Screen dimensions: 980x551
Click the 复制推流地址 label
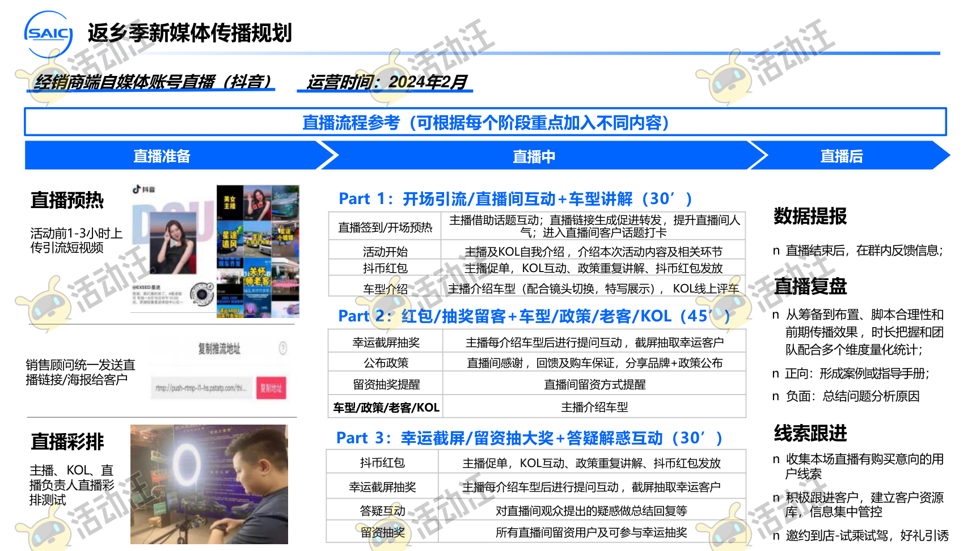coord(219,349)
